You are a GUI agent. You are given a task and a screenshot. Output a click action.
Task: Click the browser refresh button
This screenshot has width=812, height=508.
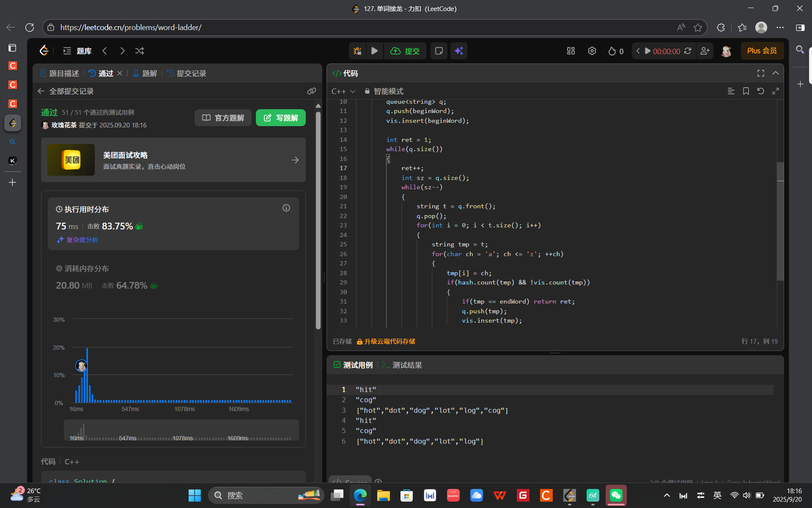point(30,28)
